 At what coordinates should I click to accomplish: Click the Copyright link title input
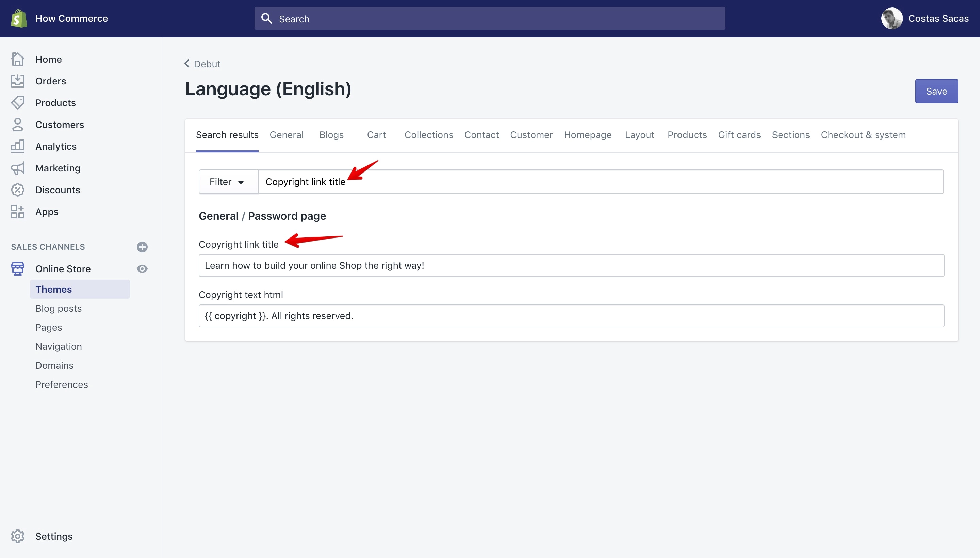tap(571, 265)
